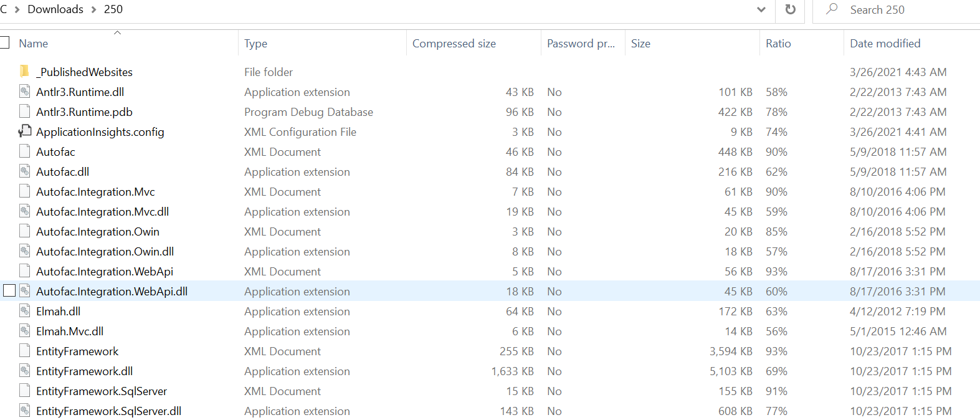The width and height of the screenshot is (980, 420).
Task: Sort by Type column header
Action: click(255, 44)
